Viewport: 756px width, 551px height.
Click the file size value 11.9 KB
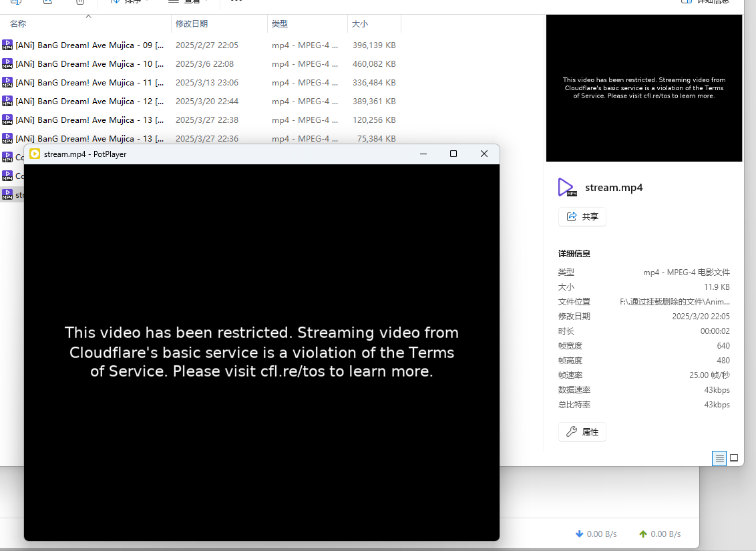pos(717,287)
